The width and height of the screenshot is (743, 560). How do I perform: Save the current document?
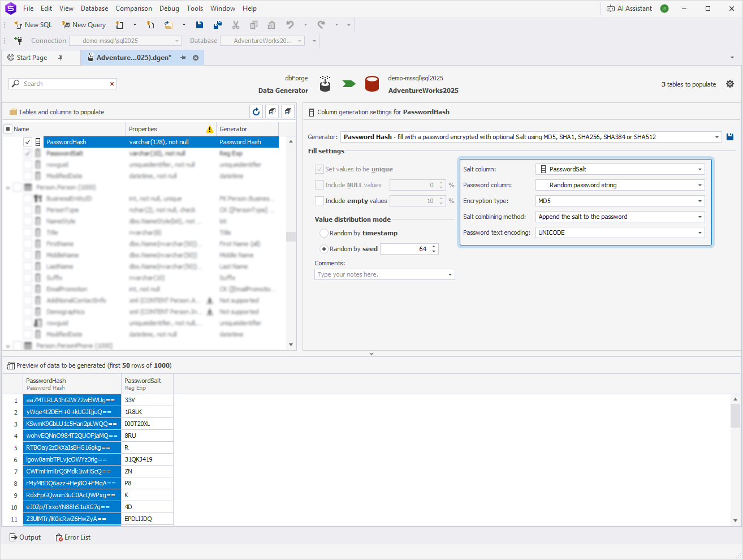[x=200, y=25]
